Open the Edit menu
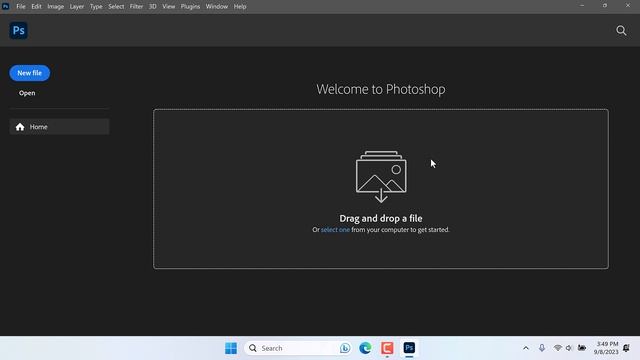The image size is (640, 360). coord(36,7)
